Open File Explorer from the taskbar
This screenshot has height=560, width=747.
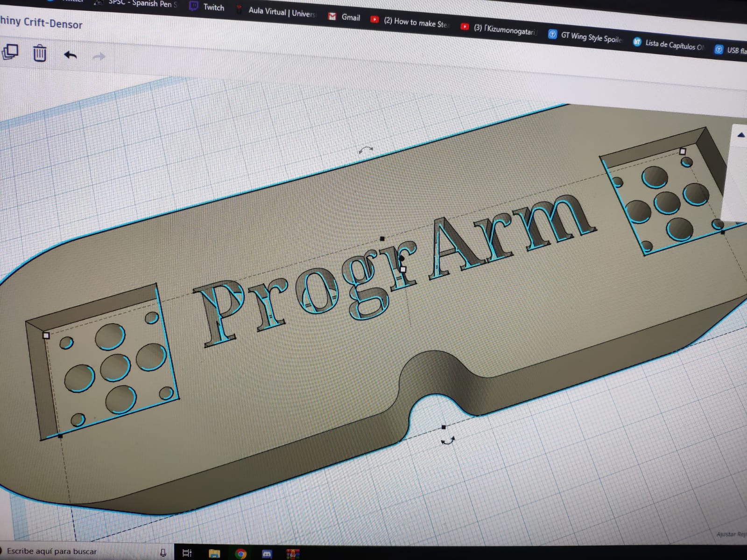[x=214, y=554]
